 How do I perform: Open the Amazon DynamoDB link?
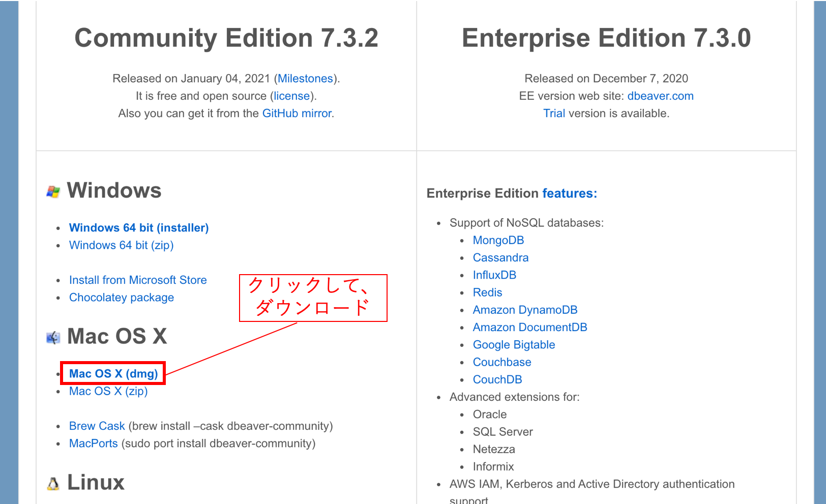pos(525,310)
